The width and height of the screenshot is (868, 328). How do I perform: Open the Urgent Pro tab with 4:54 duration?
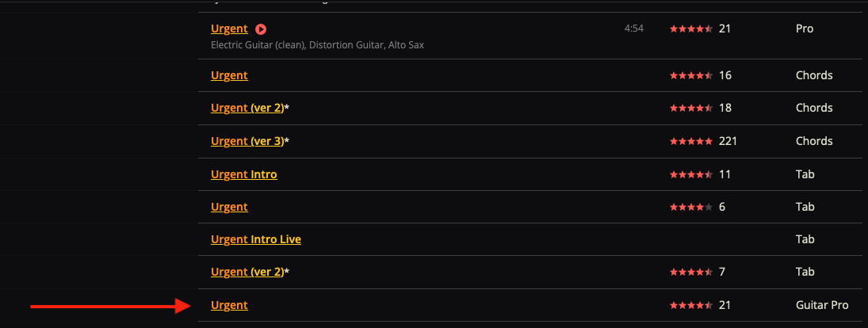(x=229, y=29)
